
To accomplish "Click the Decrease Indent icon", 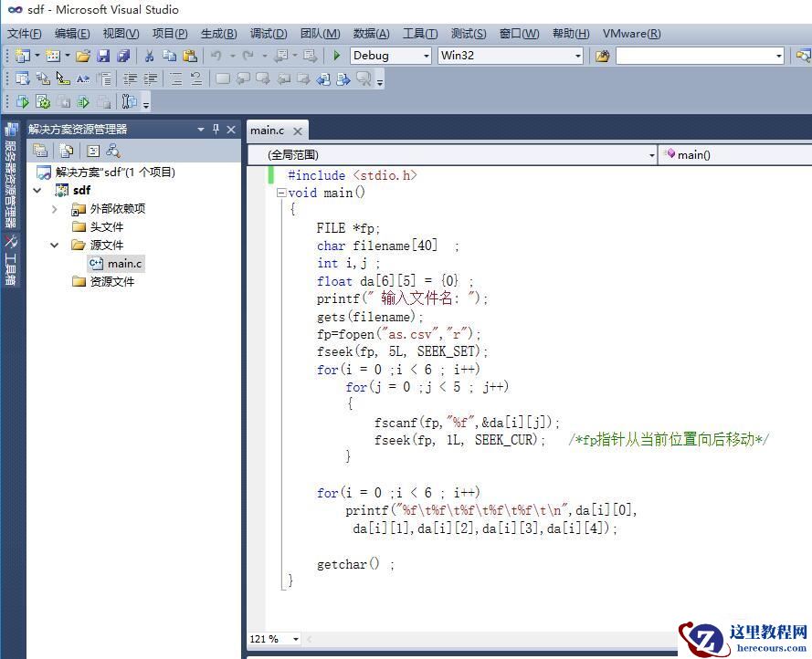I will [130, 78].
